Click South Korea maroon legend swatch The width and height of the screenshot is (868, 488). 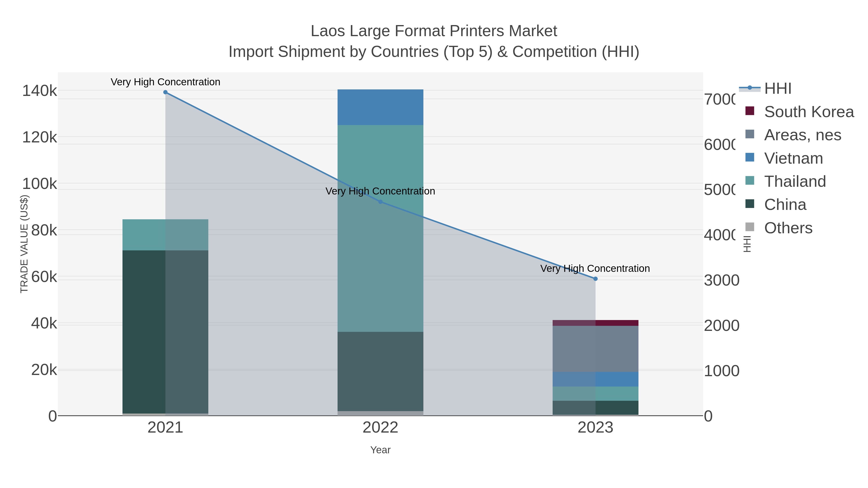(750, 111)
